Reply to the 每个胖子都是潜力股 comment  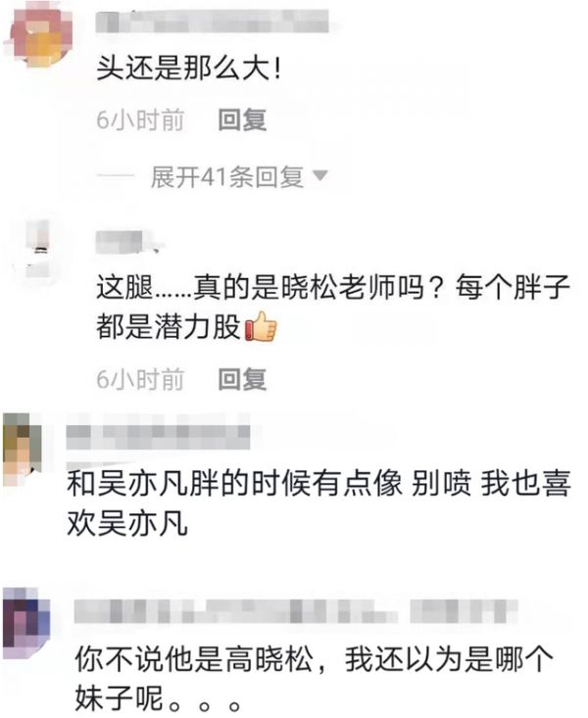[x=242, y=380]
